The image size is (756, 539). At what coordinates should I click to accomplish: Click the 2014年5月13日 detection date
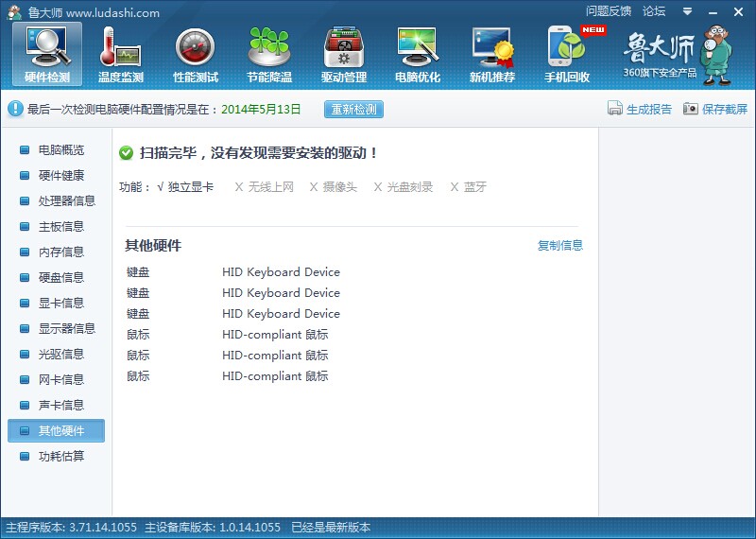click(x=261, y=109)
